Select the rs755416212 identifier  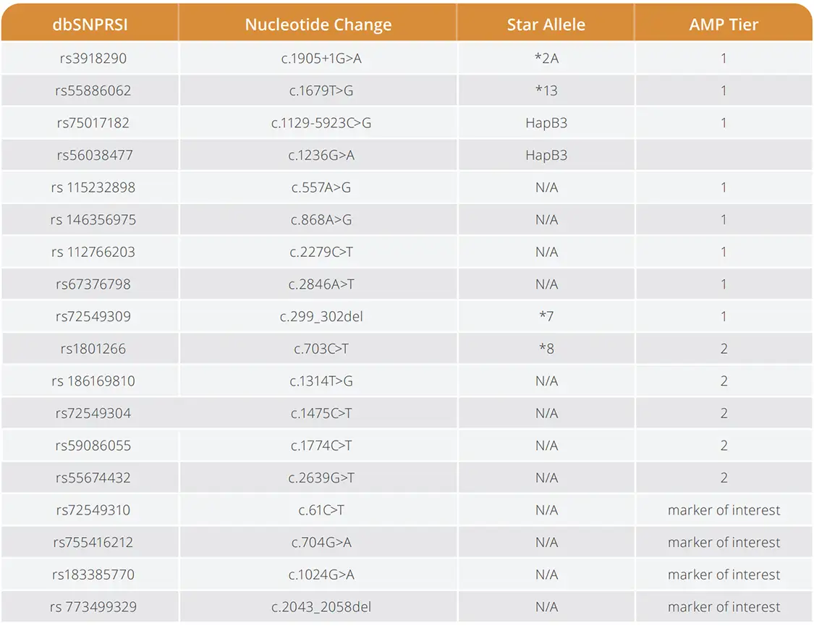coord(93,543)
